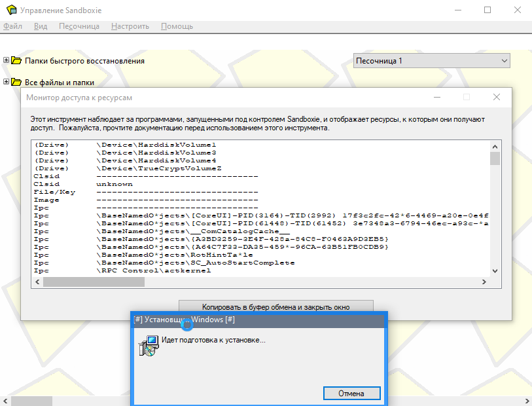Click scroll down arrow in resource log
Screen dimensions: 532x406
click(495, 271)
